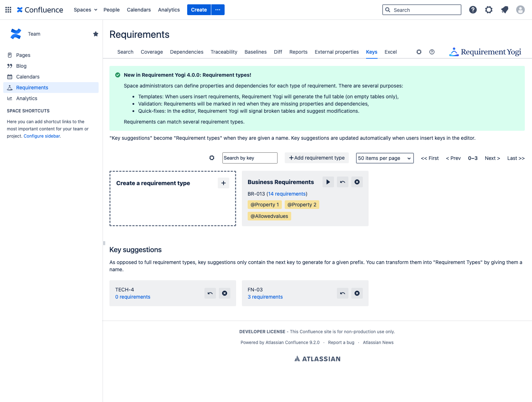This screenshot has width=532, height=402.
Task: Click the Search by key input field
Action: pos(249,158)
